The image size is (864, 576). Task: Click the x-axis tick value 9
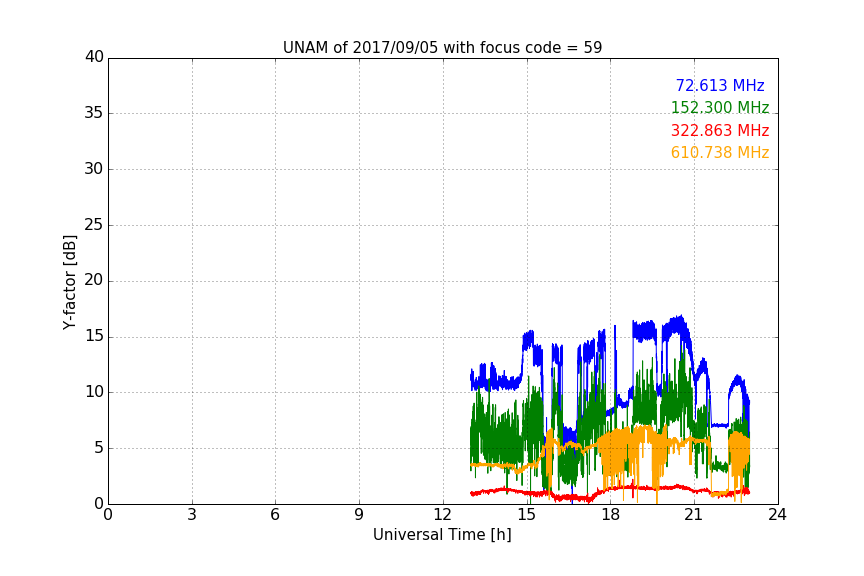click(359, 515)
